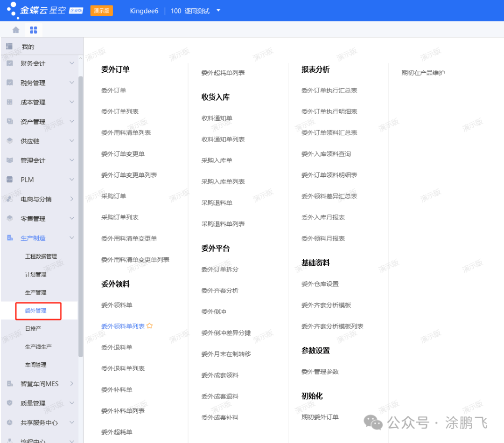Open the account organization dropdown arrow
The image size is (504, 443).
click(218, 11)
